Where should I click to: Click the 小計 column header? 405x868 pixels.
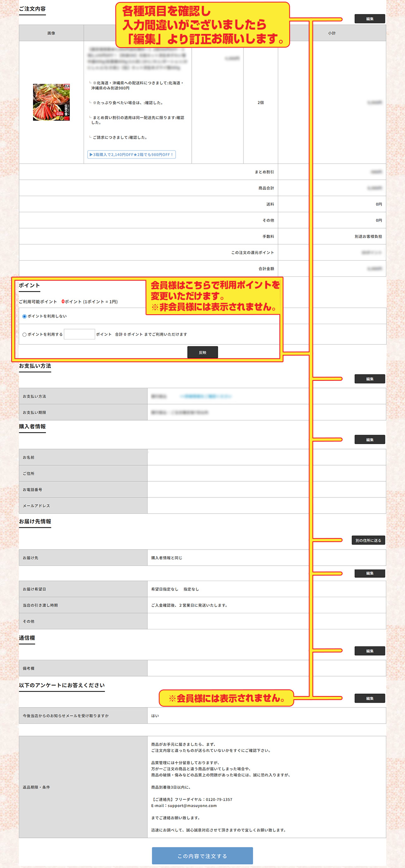[x=332, y=33]
